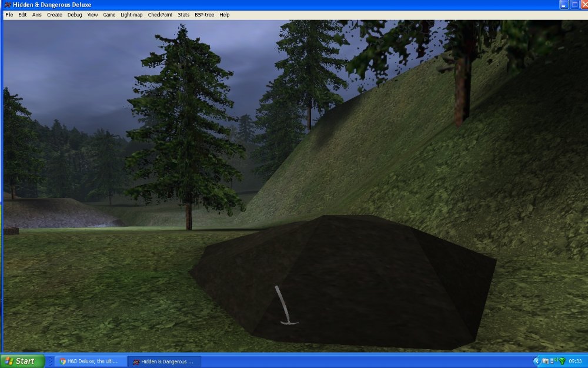Click the pickaxe object on the dark rock
Screen dimensions: 588x368
[x=286, y=305]
